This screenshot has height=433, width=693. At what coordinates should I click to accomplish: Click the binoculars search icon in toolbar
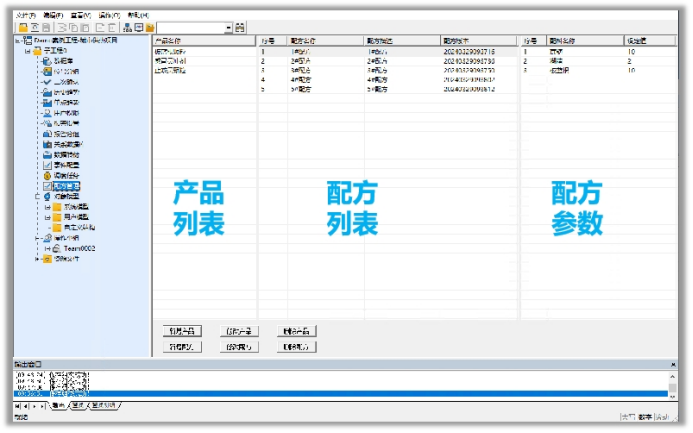point(240,28)
